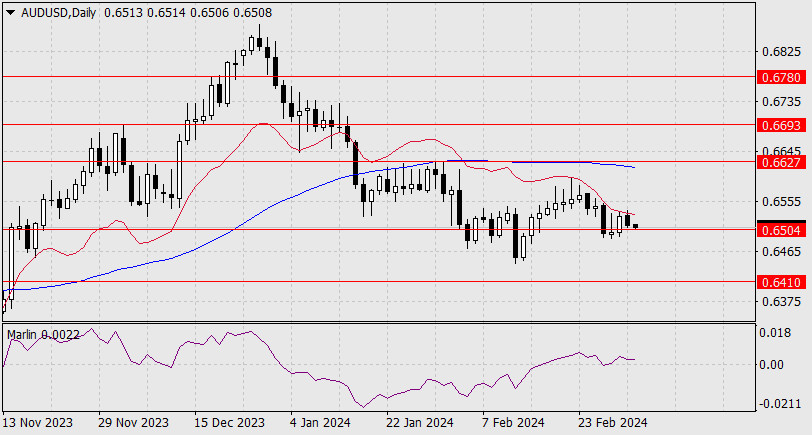Click the AUDUSD,Daily chart title text
The width and height of the screenshot is (812, 435).
coord(59,13)
